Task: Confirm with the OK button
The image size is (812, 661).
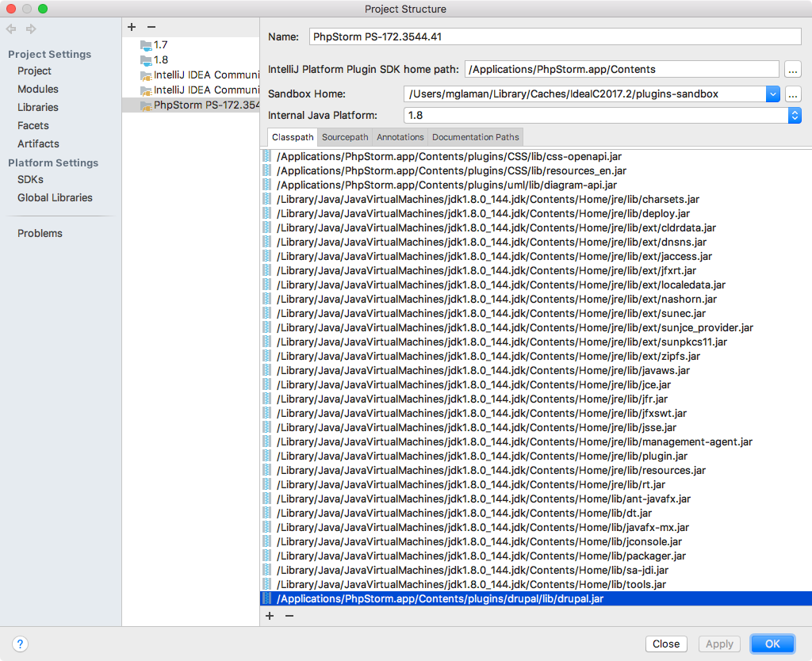Action: pos(772,644)
